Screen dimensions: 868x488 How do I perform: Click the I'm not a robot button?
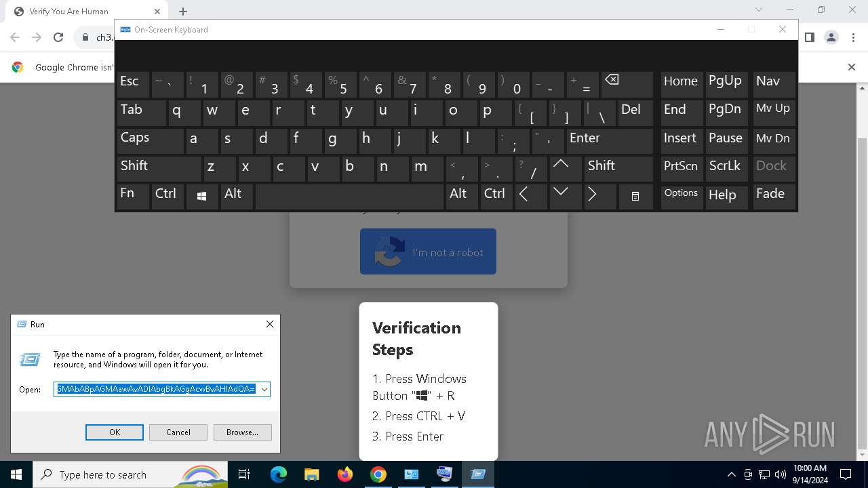(428, 251)
